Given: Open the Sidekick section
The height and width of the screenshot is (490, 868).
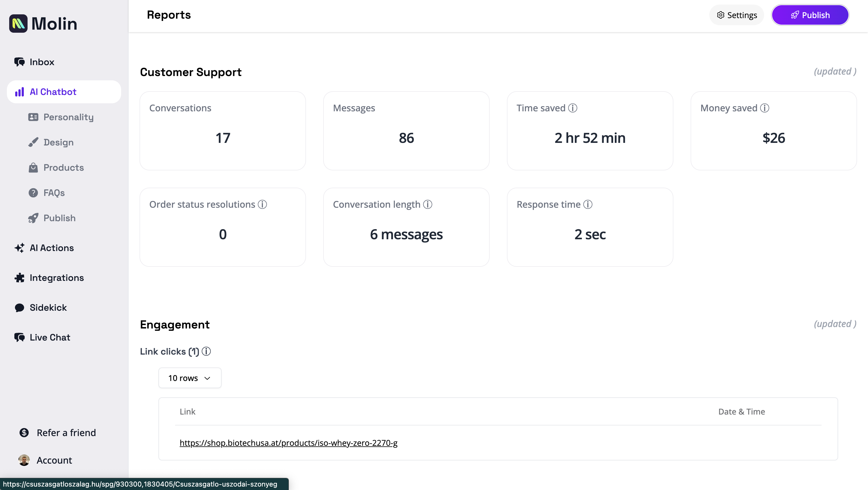Looking at the screenshot, I should (x=48, y=308).
